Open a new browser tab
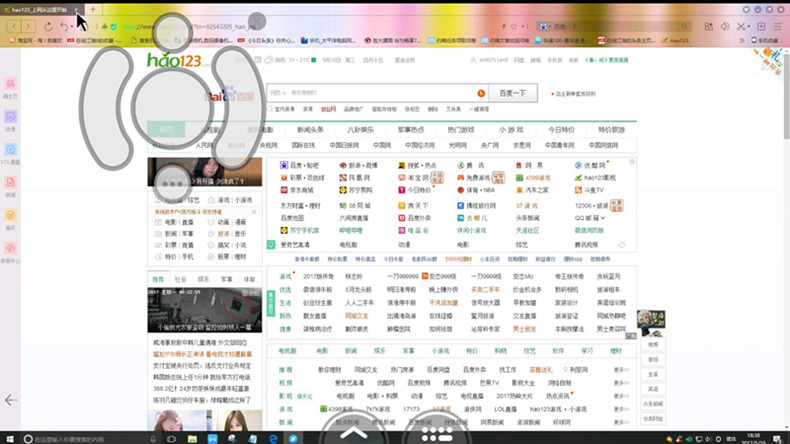The height and width of the screenshot is (444, 790). pos(93,9)
